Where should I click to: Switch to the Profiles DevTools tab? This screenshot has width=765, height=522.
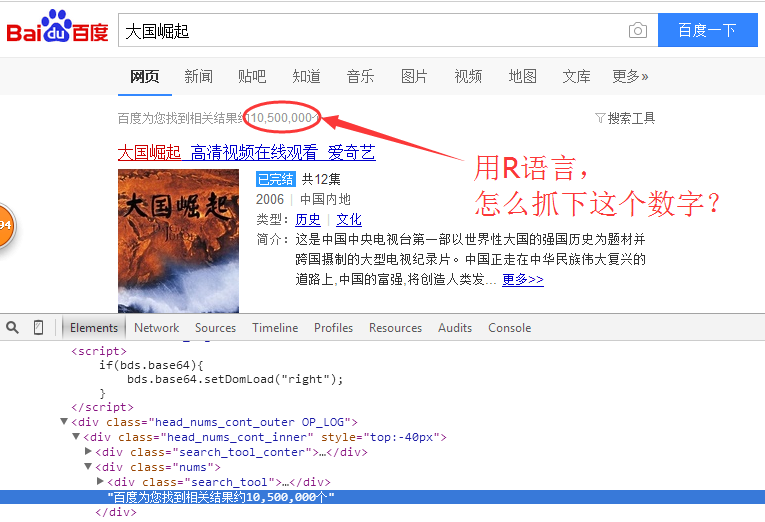[x=334, y=328]
